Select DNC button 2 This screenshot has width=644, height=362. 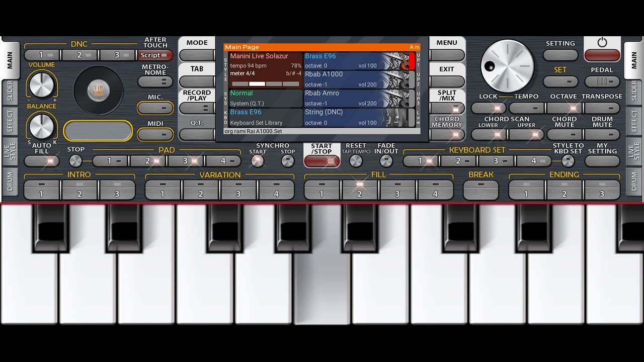79,55
